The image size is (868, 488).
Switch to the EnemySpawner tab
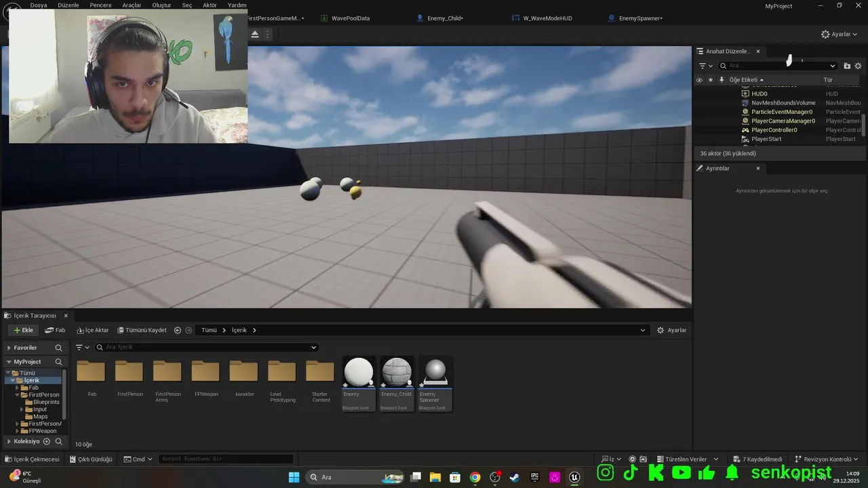640,18
